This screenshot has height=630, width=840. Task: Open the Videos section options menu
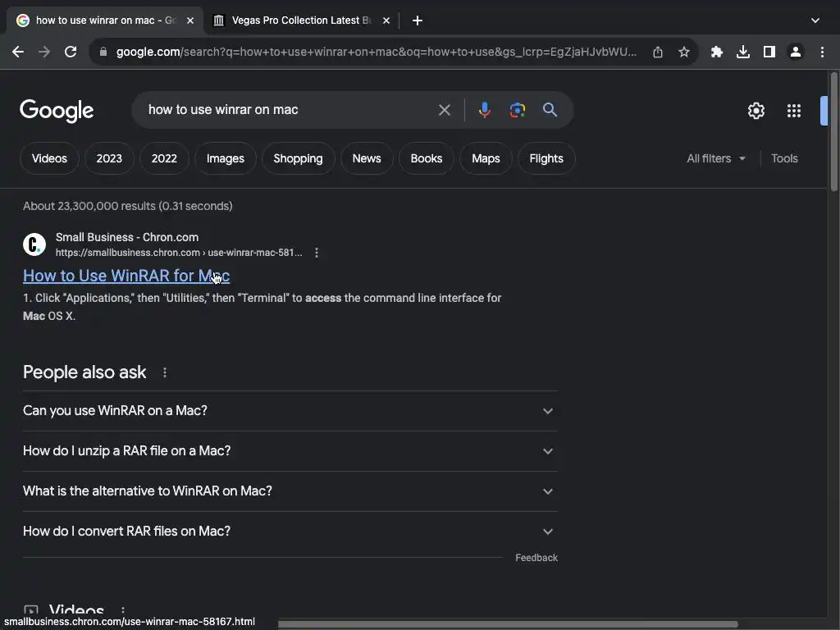click(x=123, y=610)
